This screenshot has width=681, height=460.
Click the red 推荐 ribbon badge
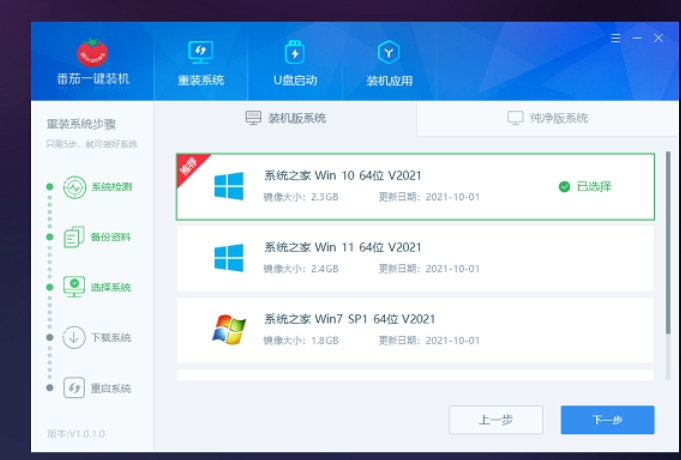coord(191,167)
